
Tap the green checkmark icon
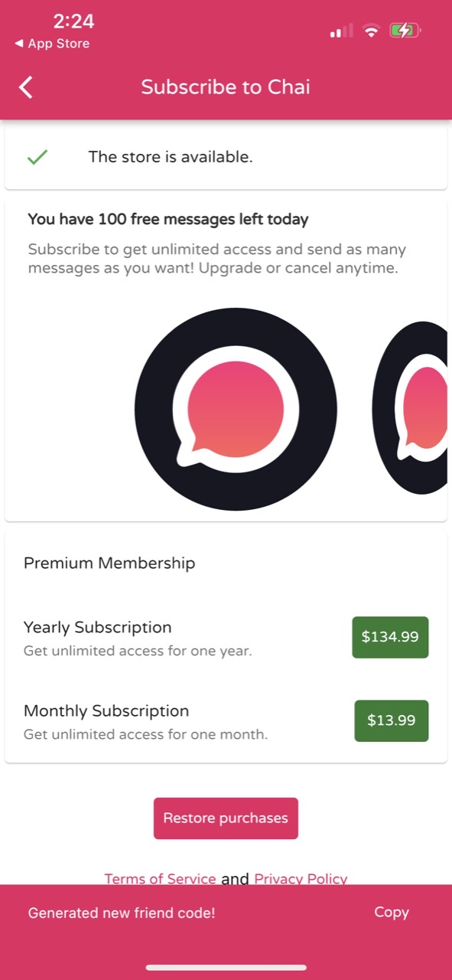click(38, 157)
